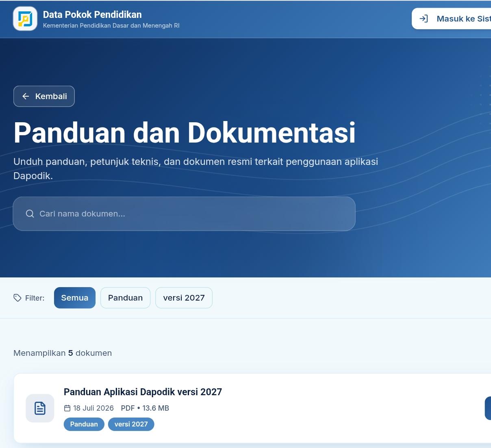Click the date text '18 Juli 2026'
The height and width of the screenshot is (448, 491).
pyautogui.click(x=93, y=408)
